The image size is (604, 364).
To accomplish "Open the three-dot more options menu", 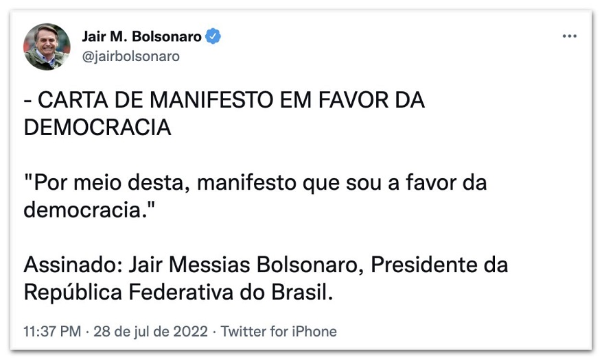I will point(569,36).
